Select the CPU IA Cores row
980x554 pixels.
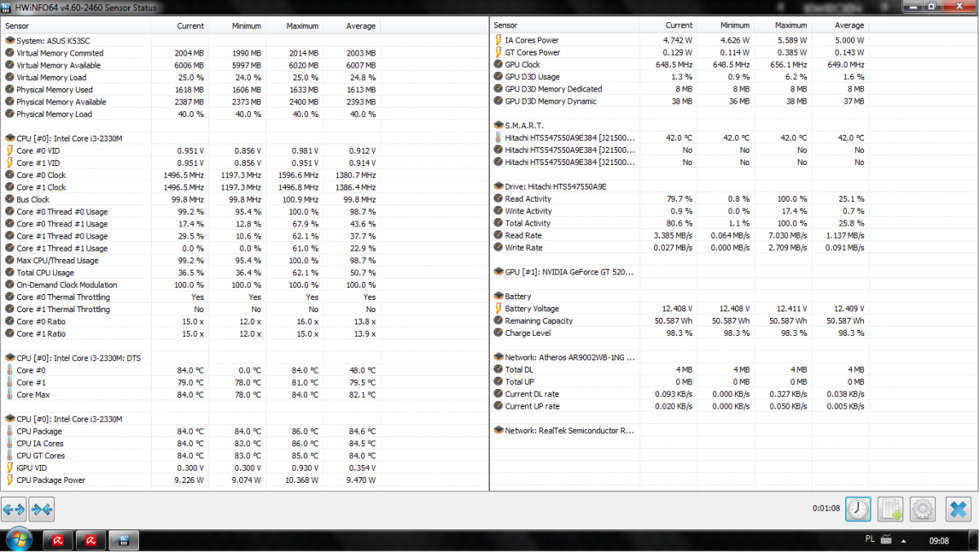[x=190, y=444]
